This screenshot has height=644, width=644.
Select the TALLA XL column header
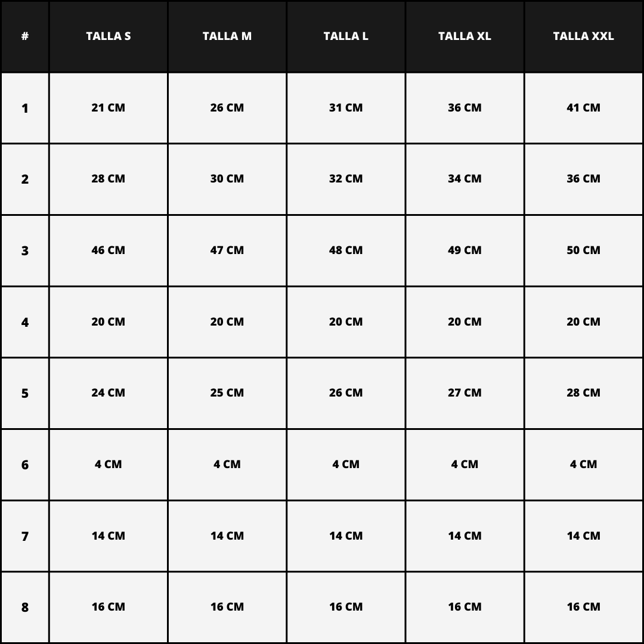(x=465, y=36)
